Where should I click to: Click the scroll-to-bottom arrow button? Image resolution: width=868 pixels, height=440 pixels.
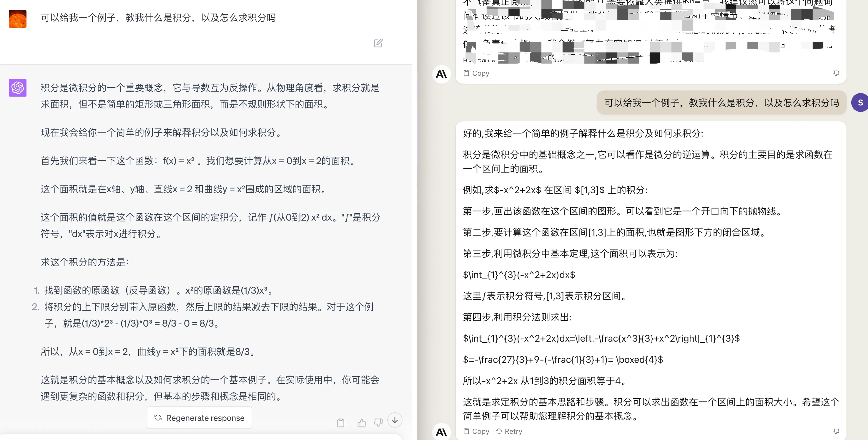tap(395, 420)
